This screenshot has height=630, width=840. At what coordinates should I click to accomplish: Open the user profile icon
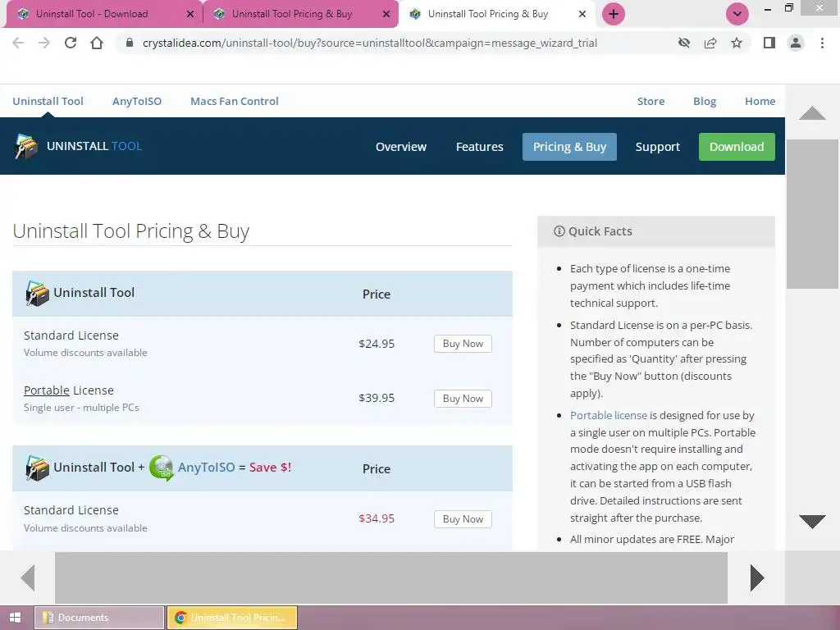coord(796,43)
